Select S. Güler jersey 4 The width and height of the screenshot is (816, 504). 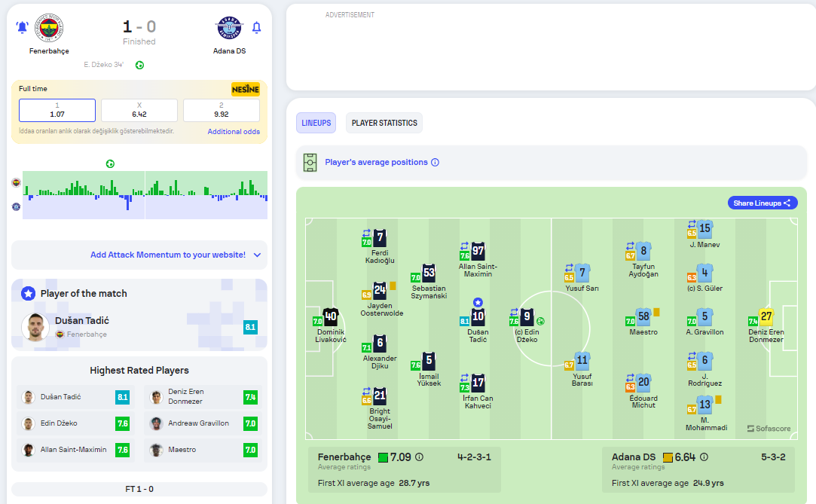(704, 273)
